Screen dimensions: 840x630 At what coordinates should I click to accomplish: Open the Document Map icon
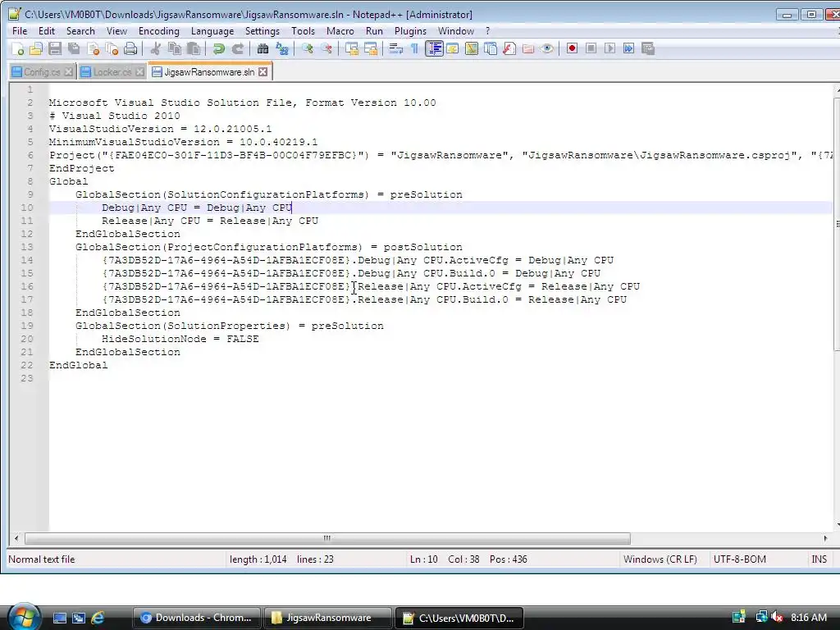pyautogui.click(x=472, y=49)
